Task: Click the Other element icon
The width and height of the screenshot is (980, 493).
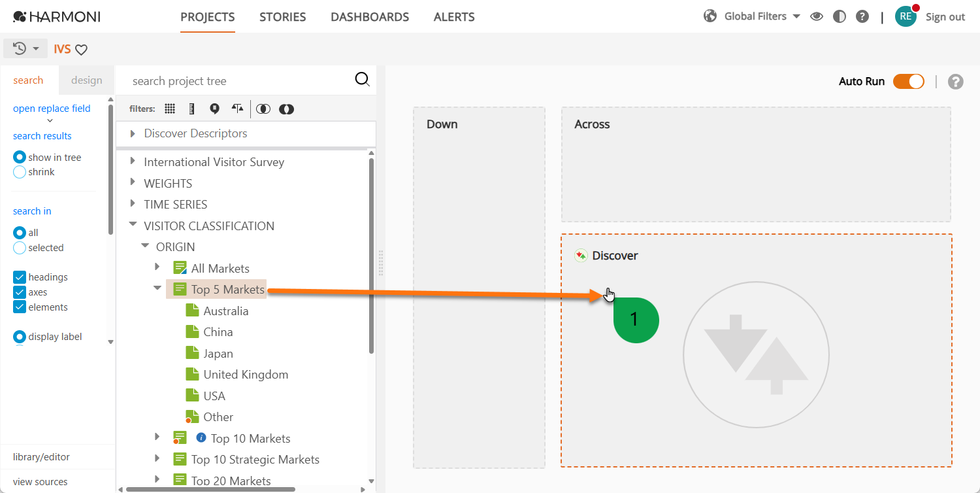Action: [x=191, y=416]
